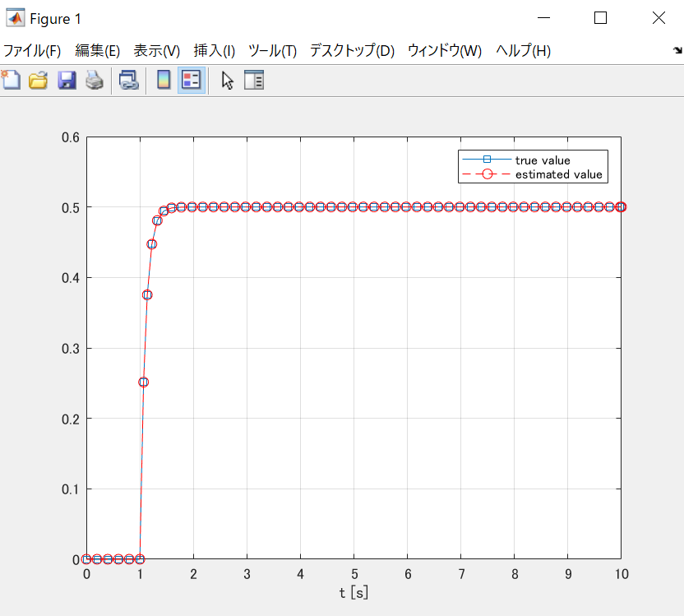Toggle plot edit mode with the arrow icon
This screenshot has width=684, height=616.
[227, 80]
